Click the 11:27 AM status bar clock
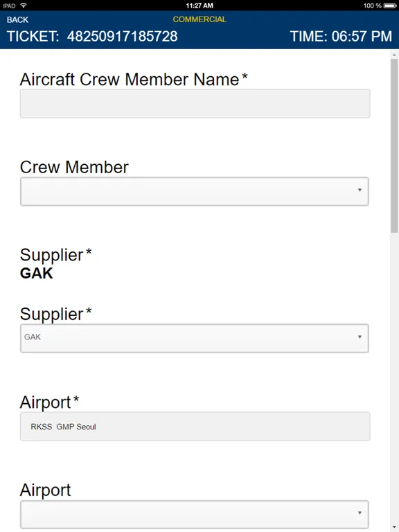Viewport: 399px width, 532px height. pyautogui.click(x=199, y=6)
